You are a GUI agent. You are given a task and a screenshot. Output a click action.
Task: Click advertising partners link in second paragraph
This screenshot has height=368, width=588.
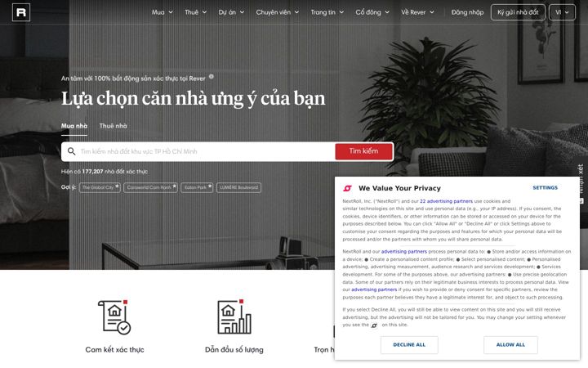[404, 252]
